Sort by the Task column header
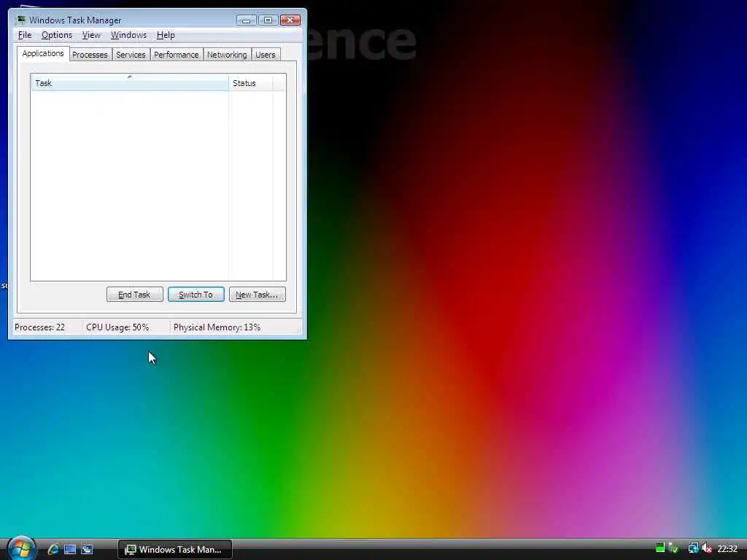The height and width of the screenshot is (560, 747). point(130,83)
